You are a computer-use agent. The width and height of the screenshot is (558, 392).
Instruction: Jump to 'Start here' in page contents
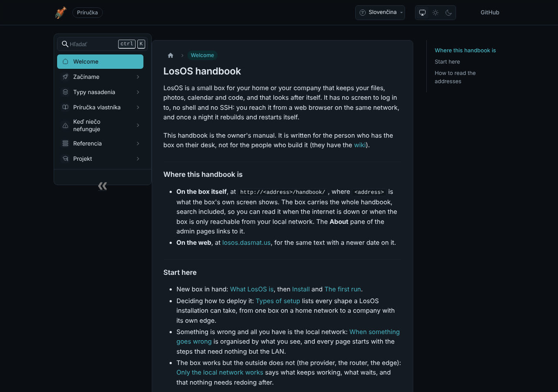point(447,62)
